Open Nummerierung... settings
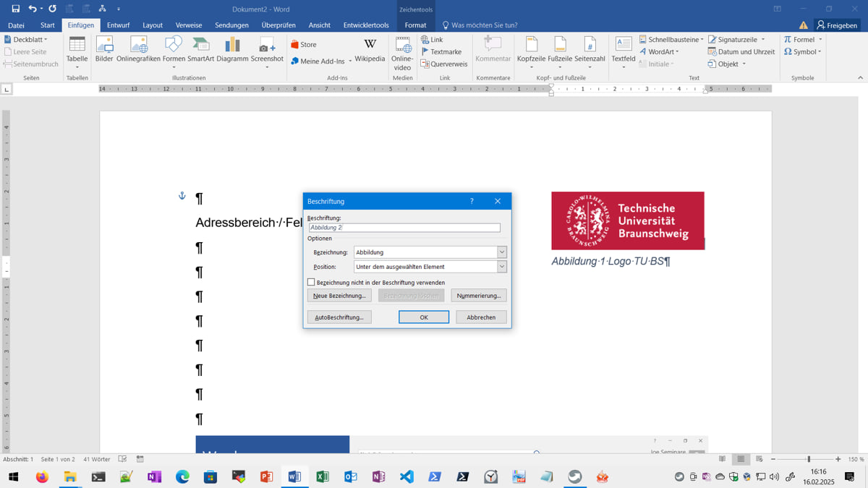This screenshot has height=488, width=868. point(479,296)
